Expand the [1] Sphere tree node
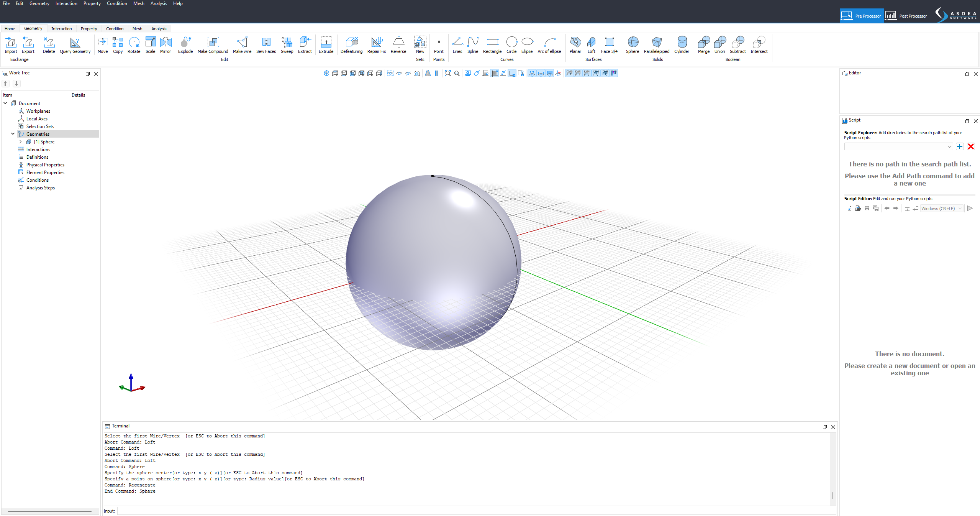Screen dimensions: 980x516 pyautogui.click(x=21, y=142)
